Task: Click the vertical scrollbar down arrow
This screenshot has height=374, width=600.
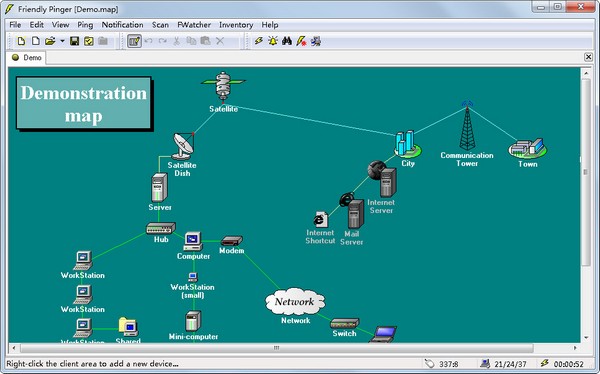Action: 586,338
